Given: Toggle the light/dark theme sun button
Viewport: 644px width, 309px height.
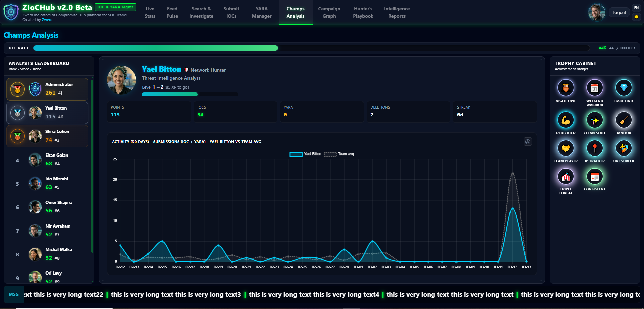Looking at the screenshot, I should coord(636,17).
